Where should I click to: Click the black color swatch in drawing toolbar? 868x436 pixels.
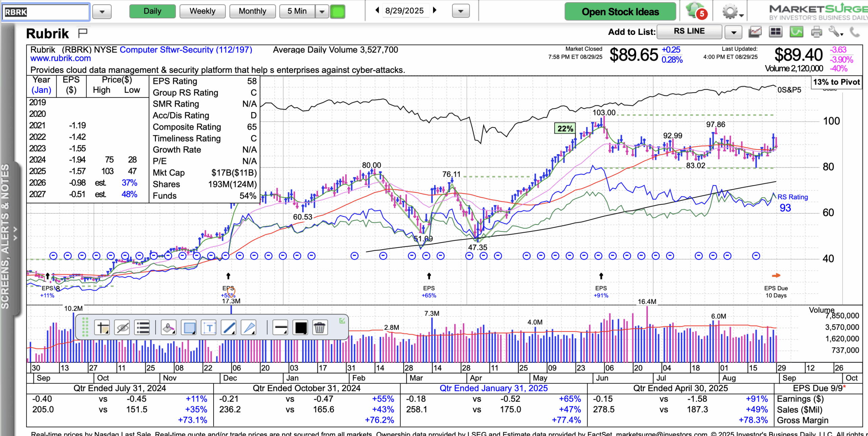click(300, 328)
